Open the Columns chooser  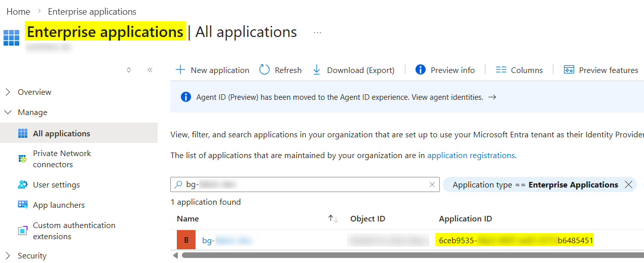519,70
